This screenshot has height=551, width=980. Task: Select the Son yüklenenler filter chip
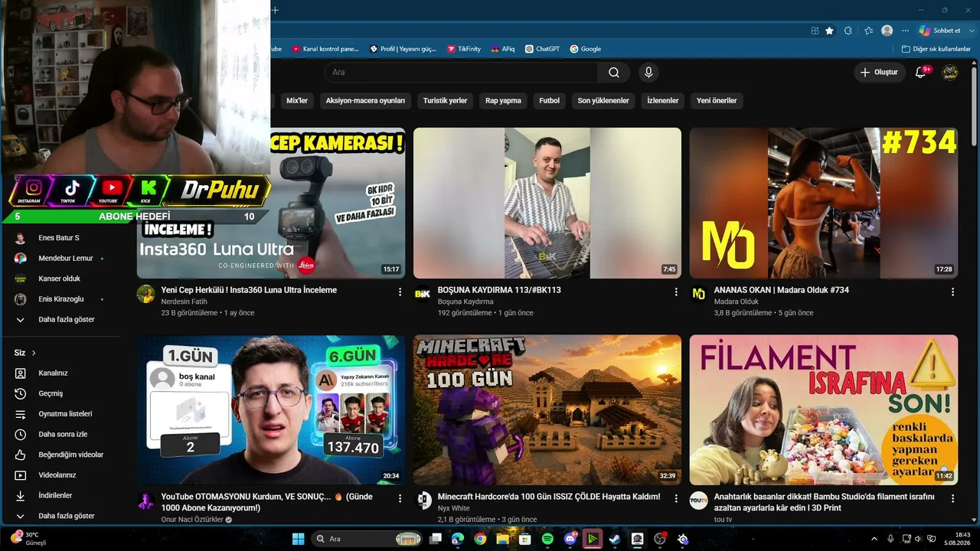click(603, 100)
